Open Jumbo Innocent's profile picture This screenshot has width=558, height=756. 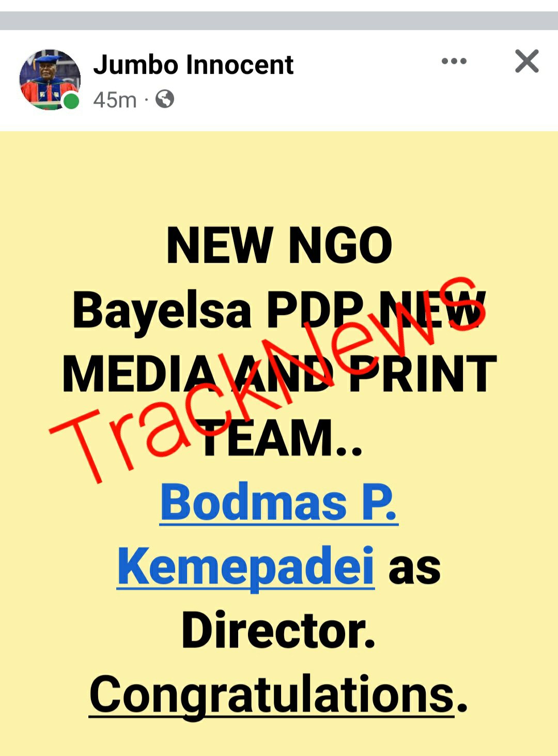click(50, 80)
